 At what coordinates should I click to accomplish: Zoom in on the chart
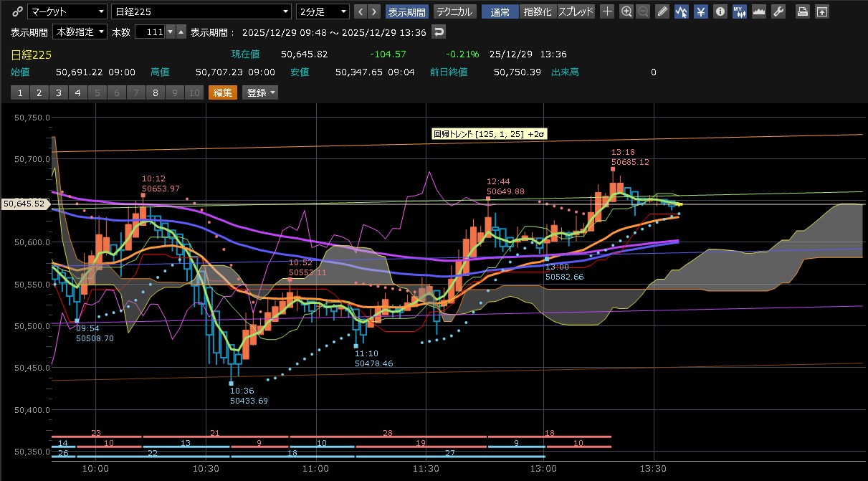(x=626, y=11)
